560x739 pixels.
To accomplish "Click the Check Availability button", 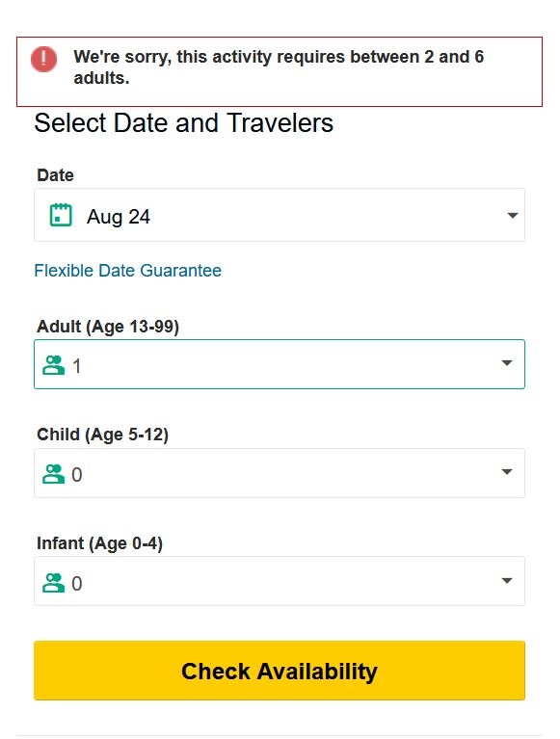I will click(x=280, y=671).
